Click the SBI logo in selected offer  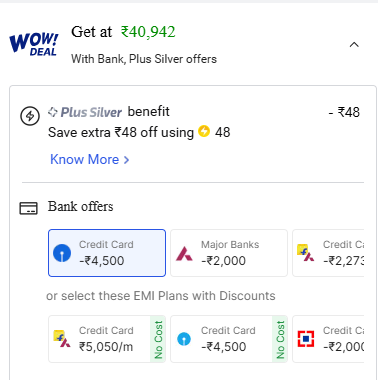tap(62, 253)
